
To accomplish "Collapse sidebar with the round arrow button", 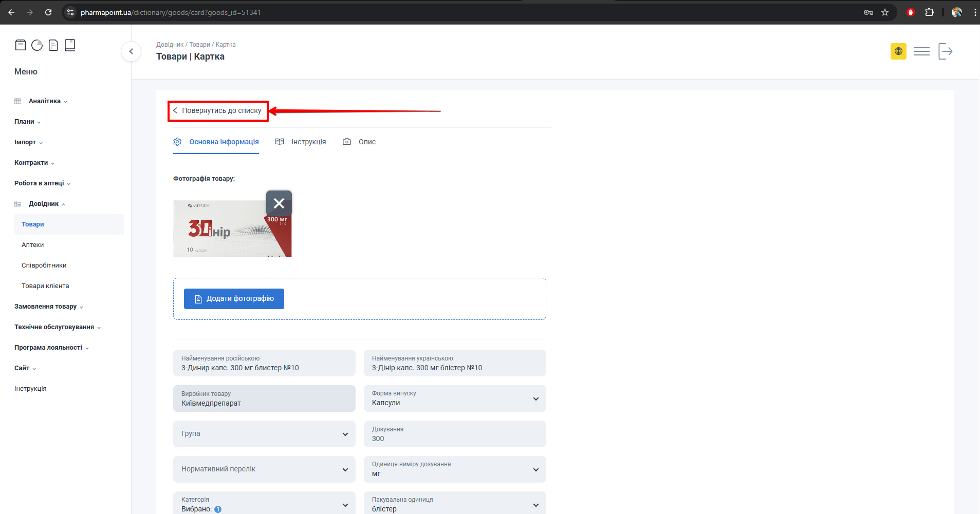I will [x=131, y=51].
